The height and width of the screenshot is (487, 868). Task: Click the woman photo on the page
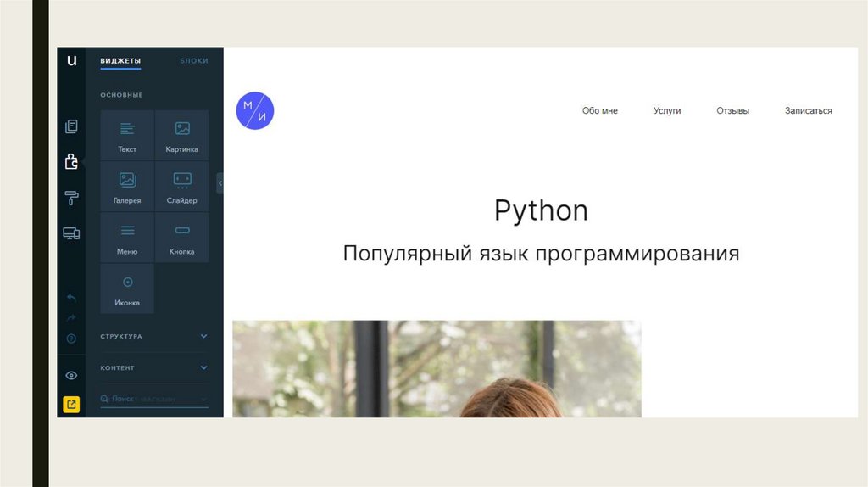(437, 369)
